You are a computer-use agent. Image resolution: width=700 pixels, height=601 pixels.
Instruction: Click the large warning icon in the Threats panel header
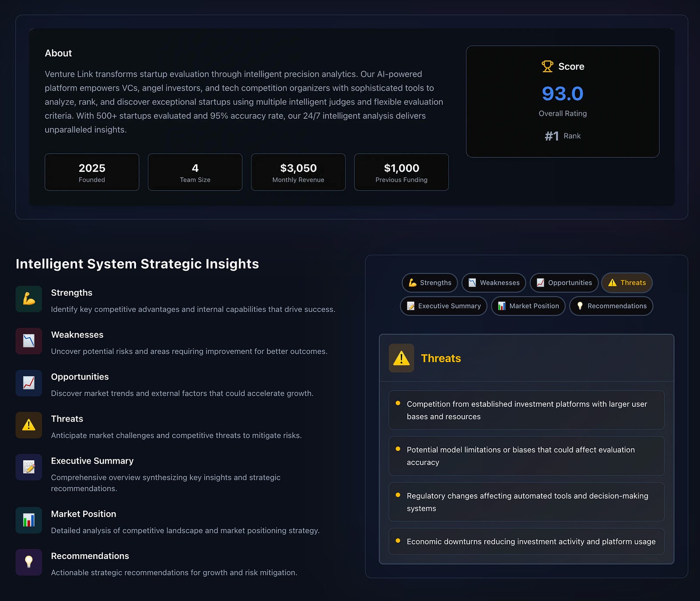pyautogui.click(x=401, y=358)
